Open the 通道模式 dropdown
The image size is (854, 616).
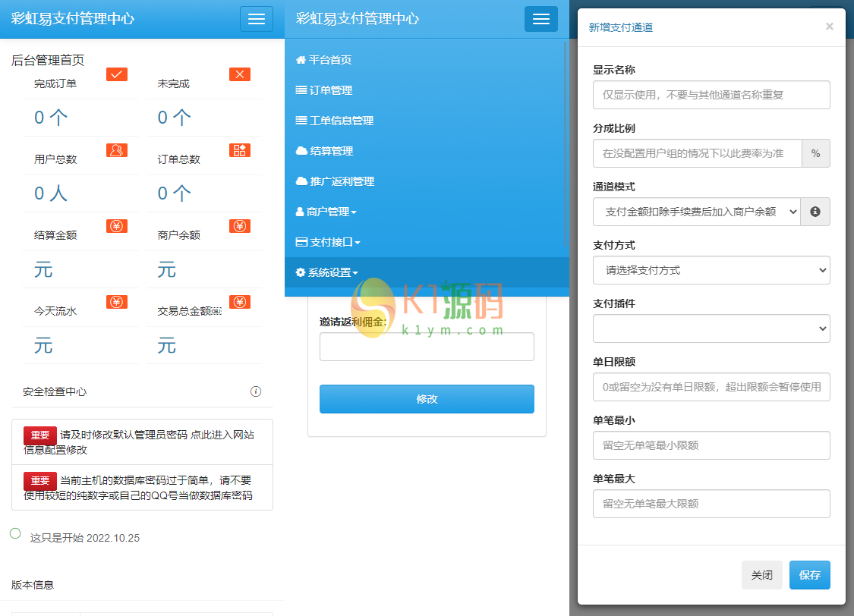click(696, 212)
